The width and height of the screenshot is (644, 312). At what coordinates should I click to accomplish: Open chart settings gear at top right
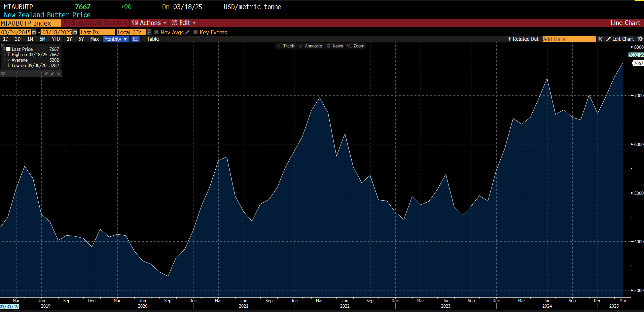640,39
